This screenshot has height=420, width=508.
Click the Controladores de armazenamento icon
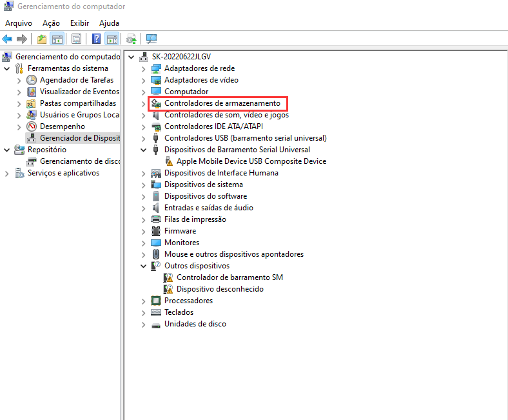pyautogui.click(x=156, y=103)
